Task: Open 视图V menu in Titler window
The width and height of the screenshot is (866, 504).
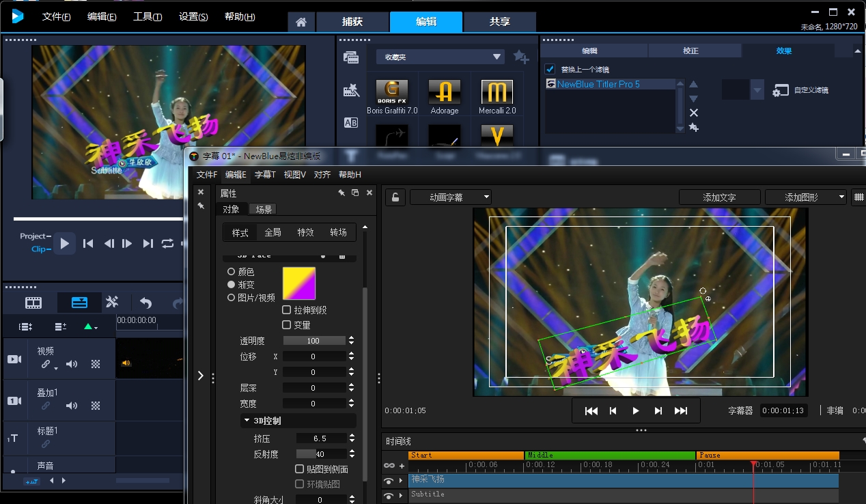Action: 295,175
